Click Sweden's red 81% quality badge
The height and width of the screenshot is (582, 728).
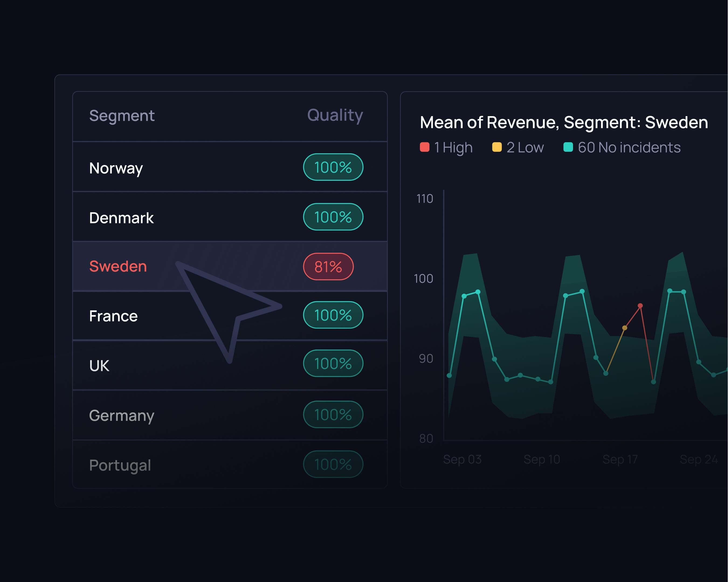click(x=328, y=267)
